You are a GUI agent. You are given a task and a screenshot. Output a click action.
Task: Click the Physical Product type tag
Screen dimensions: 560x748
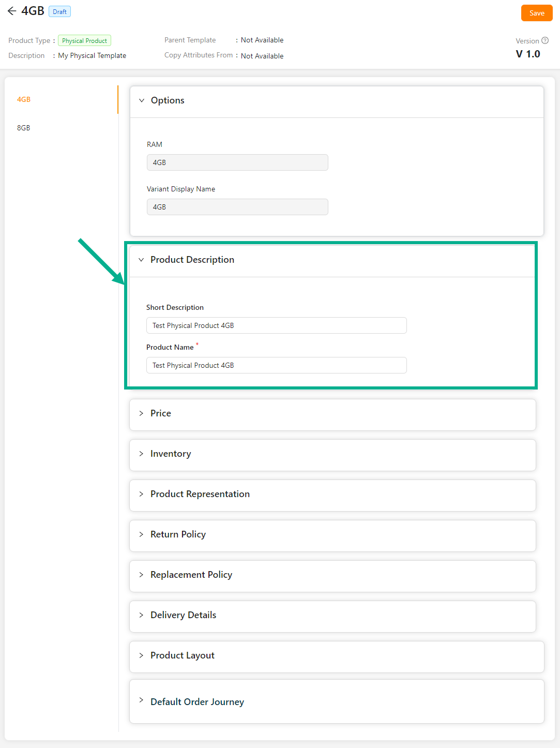pyautogui.click(x=84, y=41)
